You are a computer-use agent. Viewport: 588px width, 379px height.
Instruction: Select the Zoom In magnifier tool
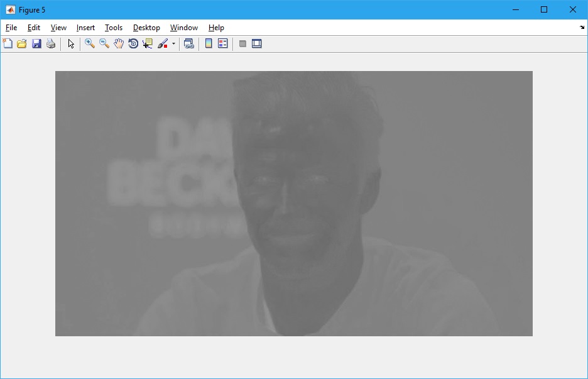pyautogui.click(x=90, y=43)
